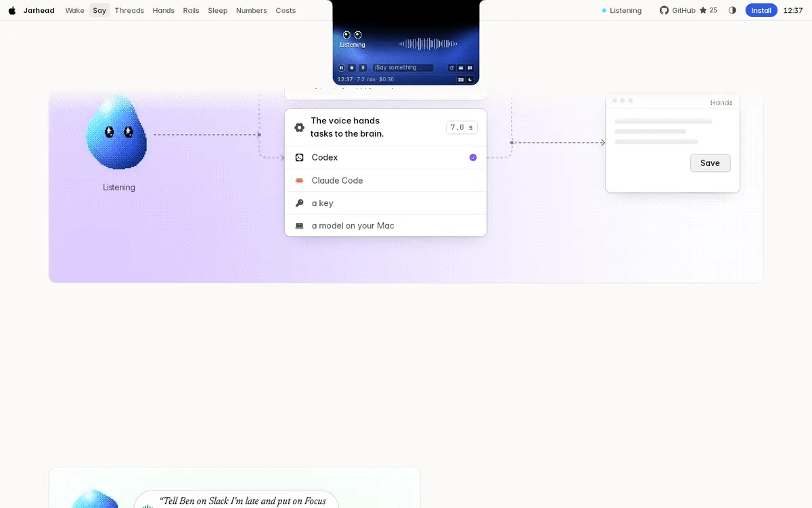Open the Numbers section
Image resolution: width=812 pixels, height=508 pixels.
[251, 10]
